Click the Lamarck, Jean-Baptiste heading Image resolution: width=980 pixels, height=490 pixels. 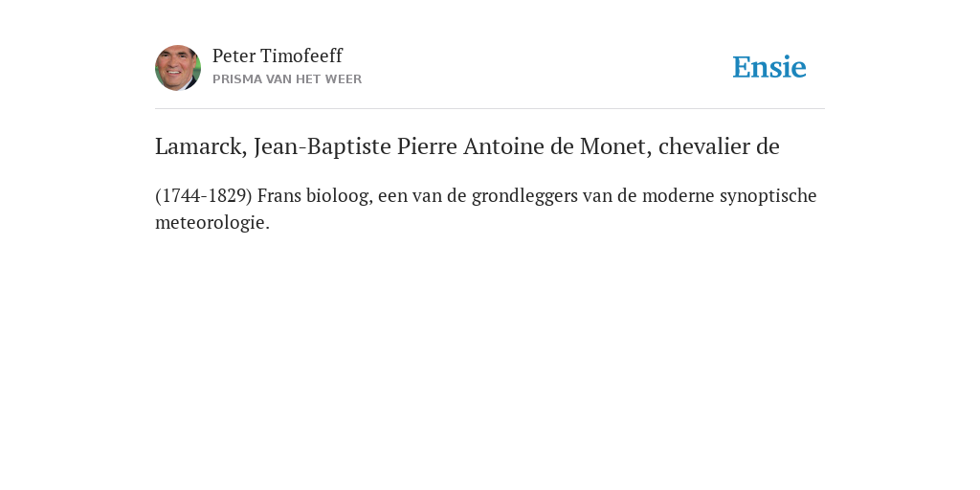tap(467, 146)
